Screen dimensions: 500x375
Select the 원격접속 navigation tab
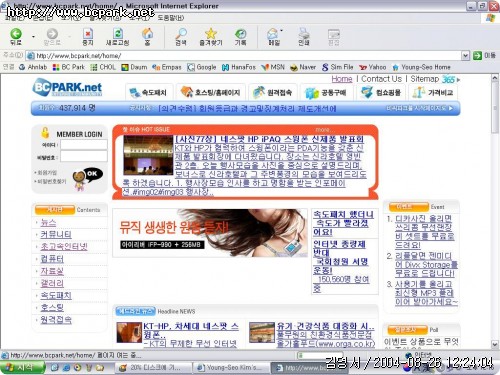click(x=273, y=92)
